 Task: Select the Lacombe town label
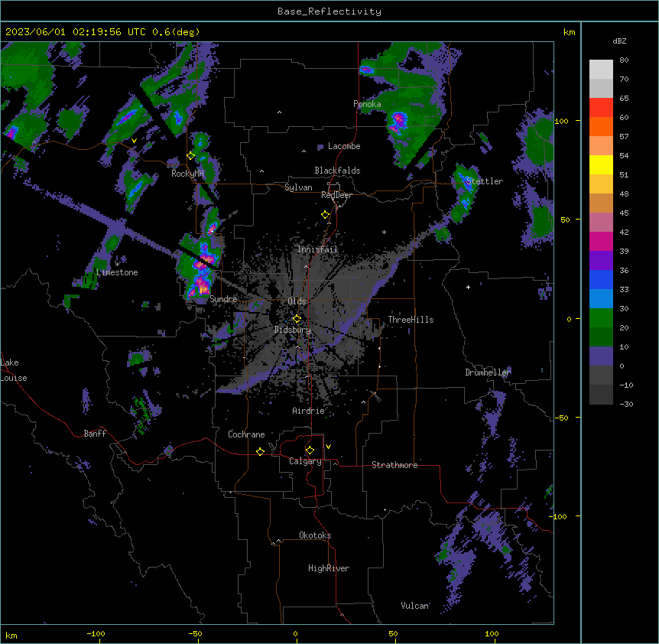click(x=344, y=146)
